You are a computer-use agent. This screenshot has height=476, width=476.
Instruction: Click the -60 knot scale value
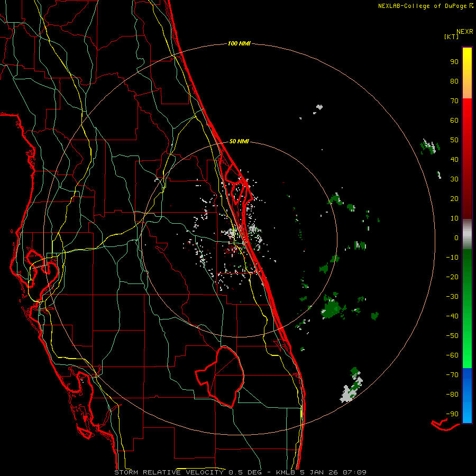point(452,355)
